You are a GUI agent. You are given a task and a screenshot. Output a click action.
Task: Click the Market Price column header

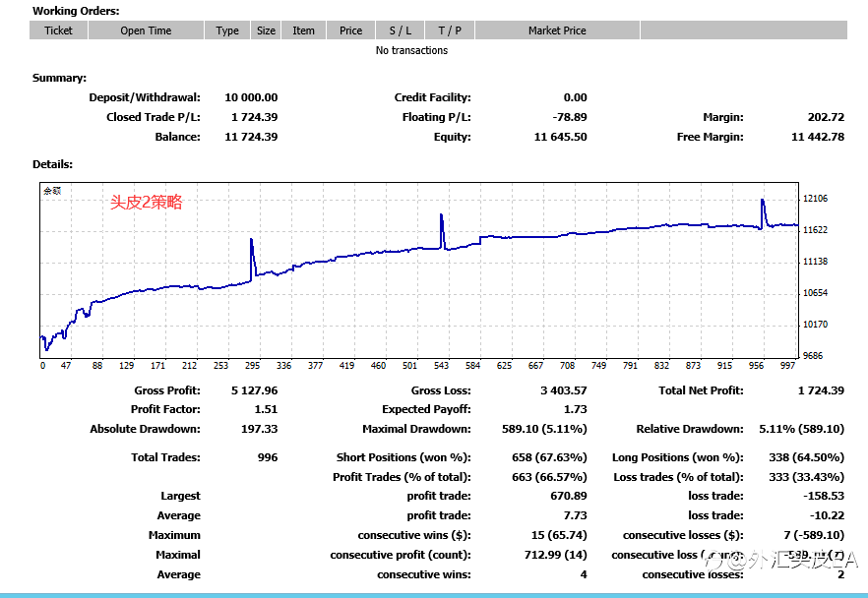click(557, 30)
